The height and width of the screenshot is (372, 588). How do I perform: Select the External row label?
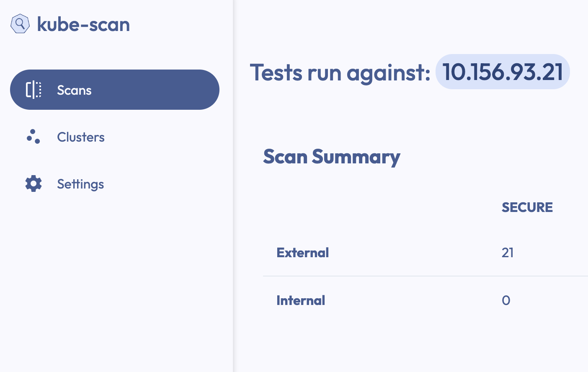tap(303, 253)
